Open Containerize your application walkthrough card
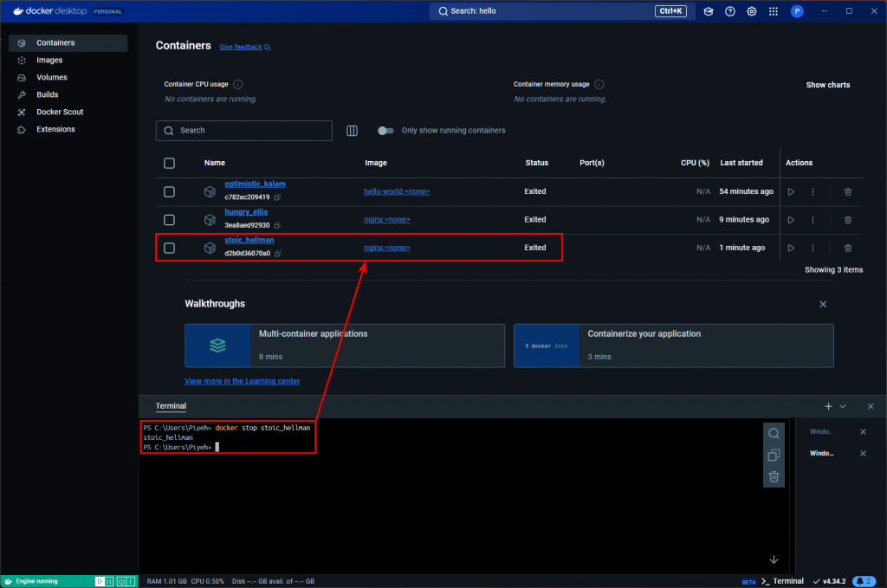Image resolution: width=887 pixels, height=588 pixels. (x=673, y=346)
